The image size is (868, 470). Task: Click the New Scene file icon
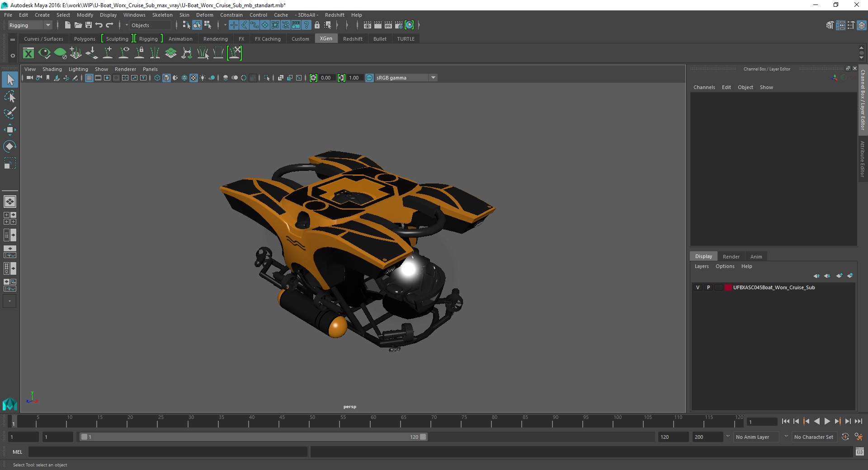tap(67, 25)
